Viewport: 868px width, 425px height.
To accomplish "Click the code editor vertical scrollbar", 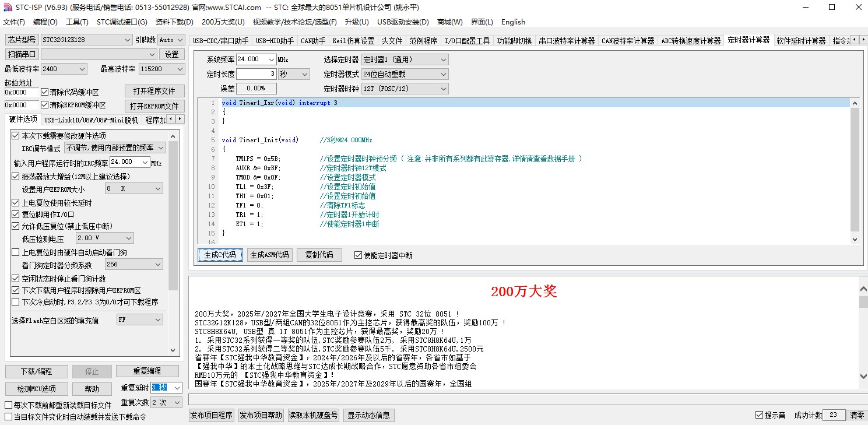I will (855, 171).
